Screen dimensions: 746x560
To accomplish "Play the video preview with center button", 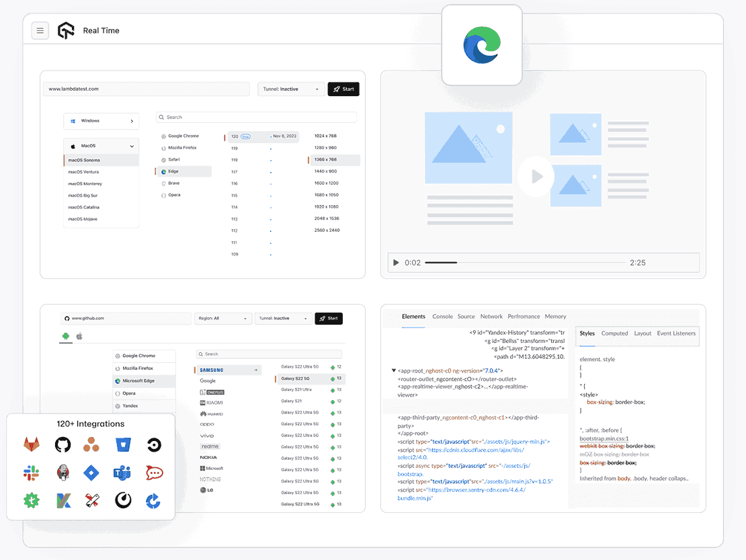I will pyautogui.click(x=536, y=177).
